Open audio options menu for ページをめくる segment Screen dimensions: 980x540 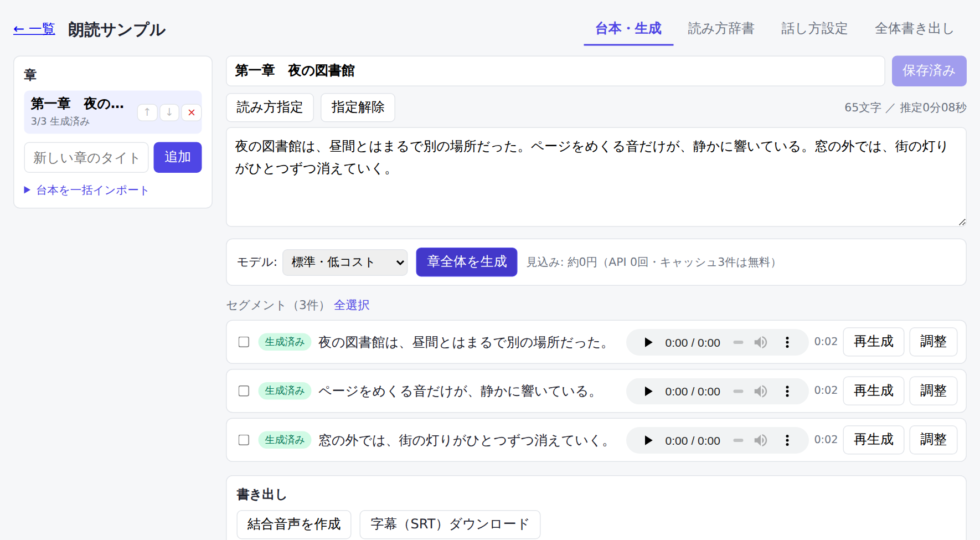click(x=787, y=392)
